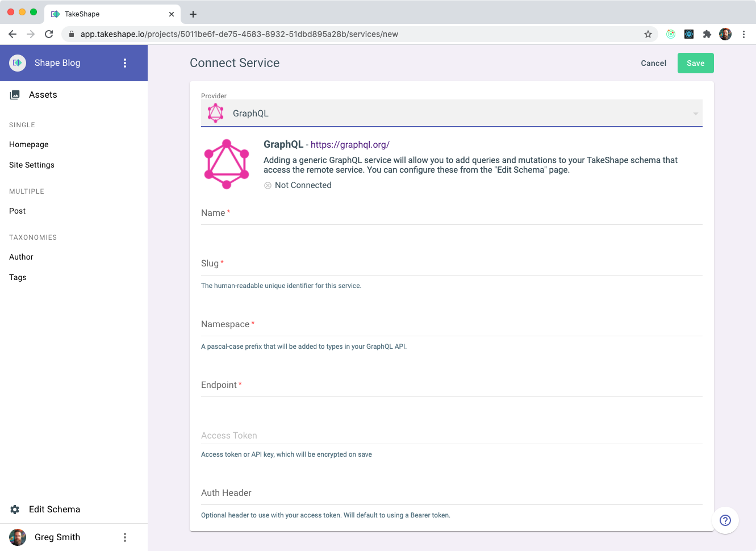The width and height of the screenshot is (756, 551).
Task: Open the browser Extensions puzzle icon
Action: click(x=707, y=34)
